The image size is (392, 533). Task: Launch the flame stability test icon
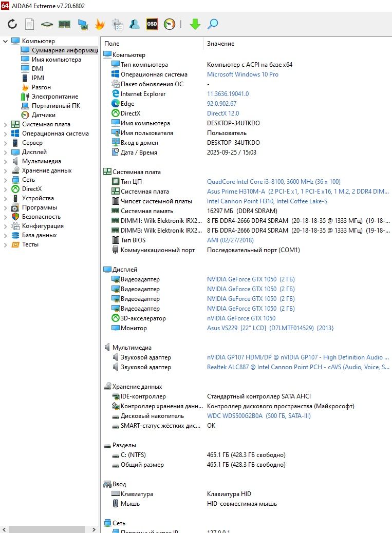tap(100, 24)
